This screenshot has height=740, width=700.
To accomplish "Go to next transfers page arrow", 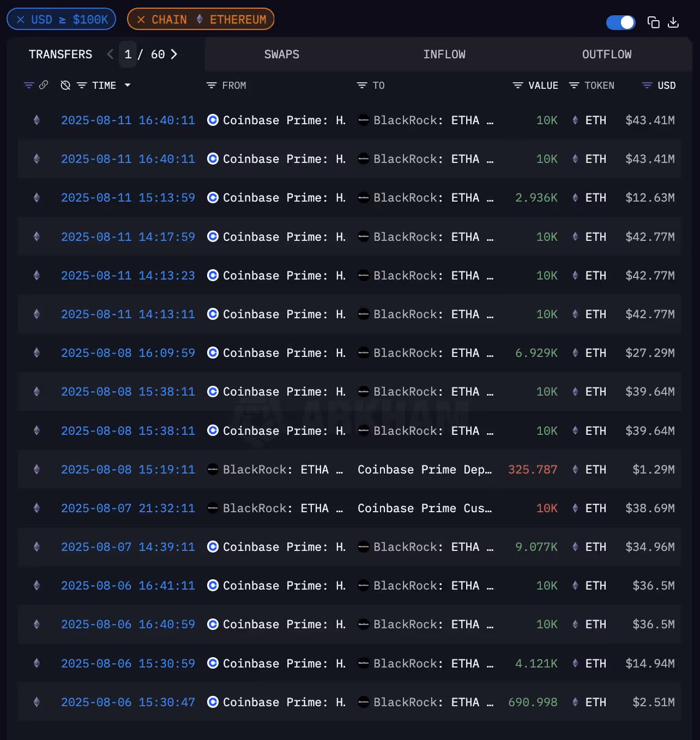I will coord(174,54).
